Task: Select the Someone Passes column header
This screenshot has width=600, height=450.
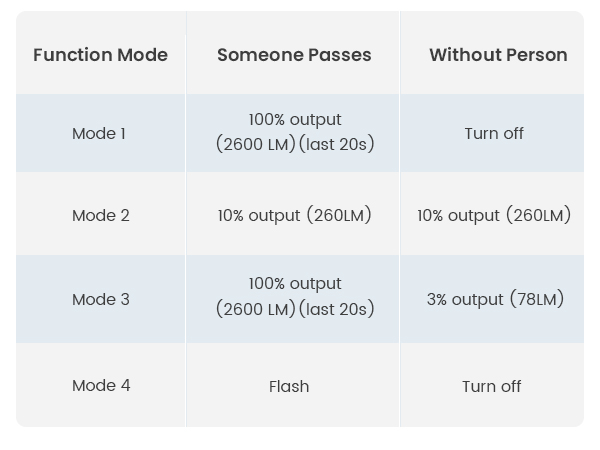Action: pyautogui.click(x=294, y=55)
